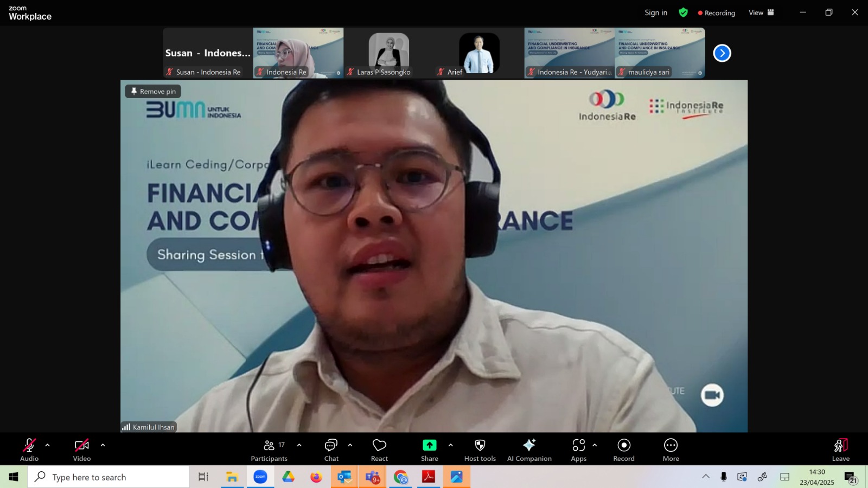Select maulidya sari participant thumbnail
This screenshot has height=488, width=868.
(x=660, y=53)
